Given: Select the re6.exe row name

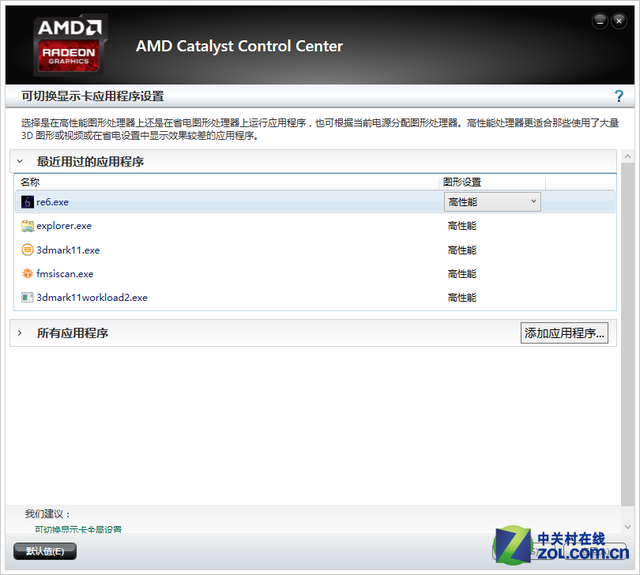Looking at the screenshot, I should pos(52,202).
